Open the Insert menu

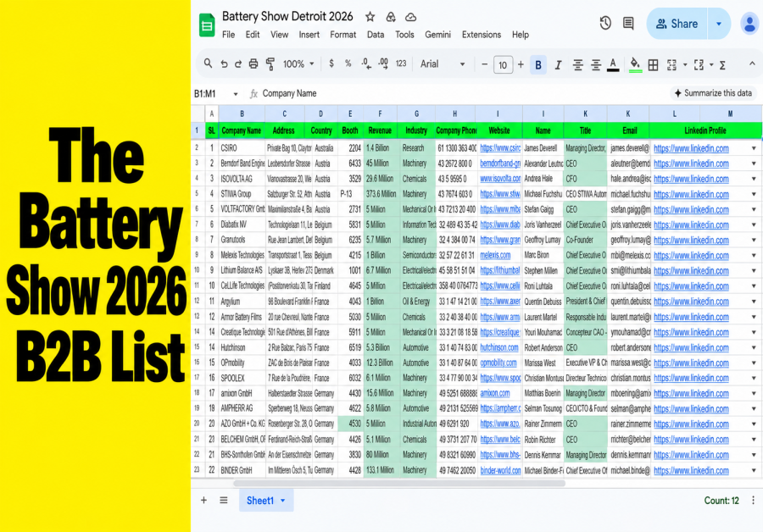coord(309,35)
